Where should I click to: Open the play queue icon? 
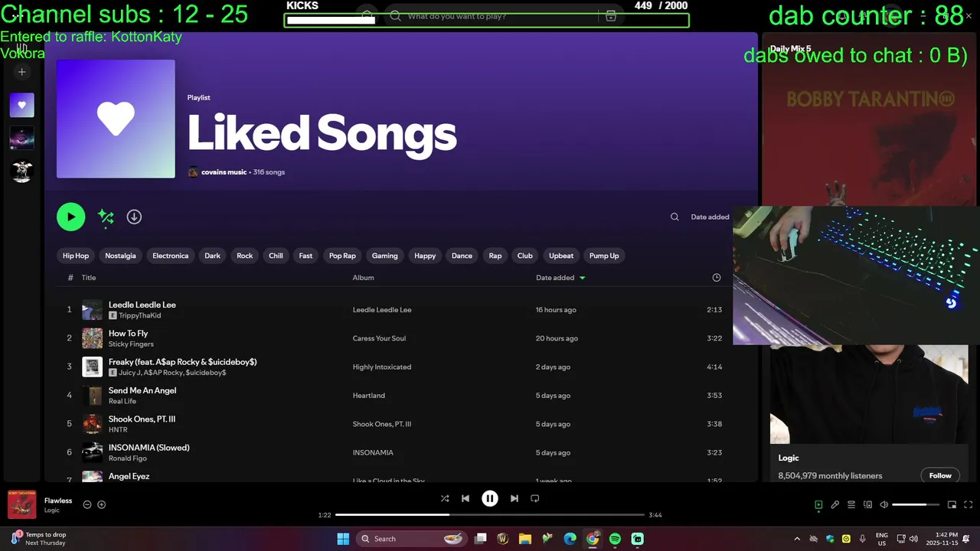(x=851, y=505)
